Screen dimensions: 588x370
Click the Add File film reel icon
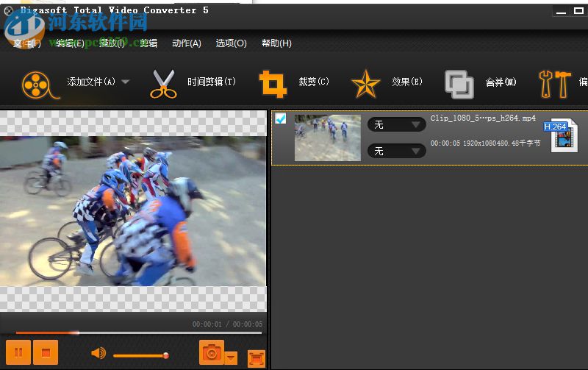pos(40,85)
